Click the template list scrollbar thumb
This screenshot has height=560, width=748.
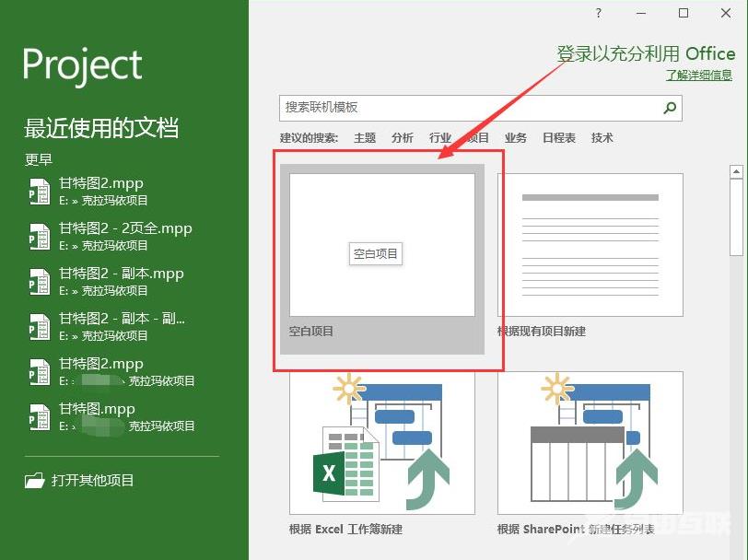(x=737, y=218)
